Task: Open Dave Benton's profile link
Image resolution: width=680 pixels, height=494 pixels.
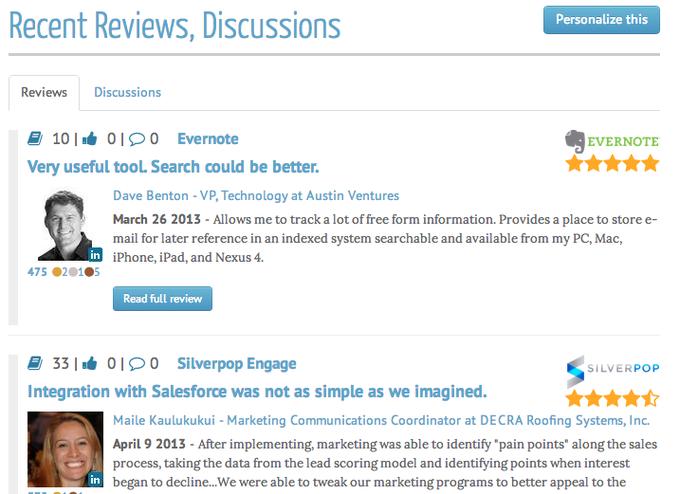Action: coord(256,196)
